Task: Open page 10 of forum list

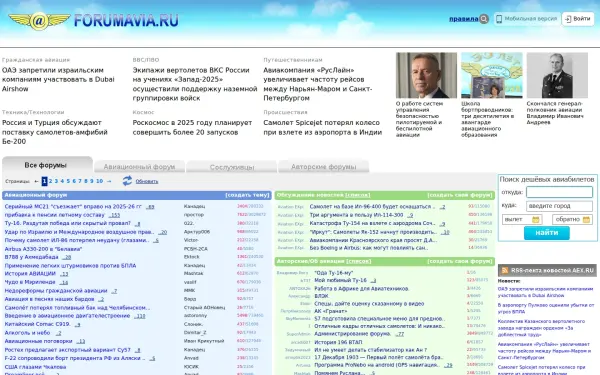Action: (99, 181)
